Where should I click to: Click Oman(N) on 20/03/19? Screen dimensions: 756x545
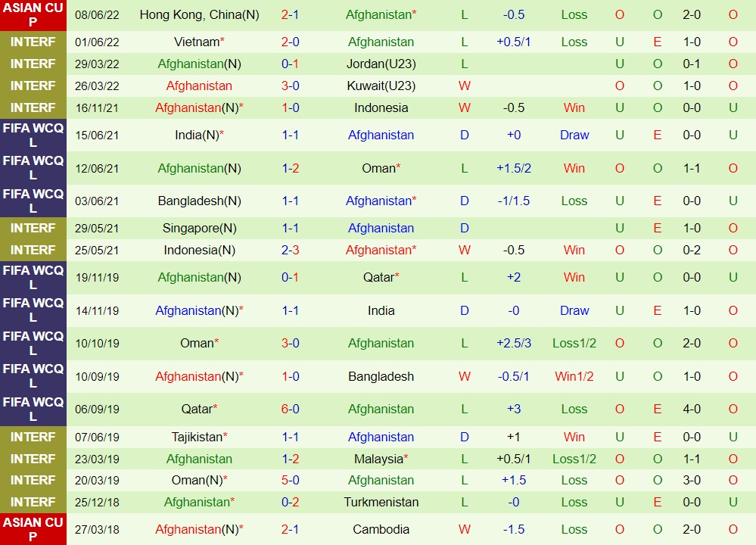point(197,481)
